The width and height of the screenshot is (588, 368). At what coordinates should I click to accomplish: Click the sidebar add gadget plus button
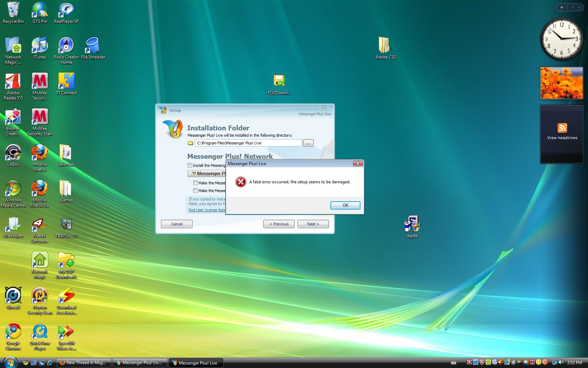coord(561,7)
